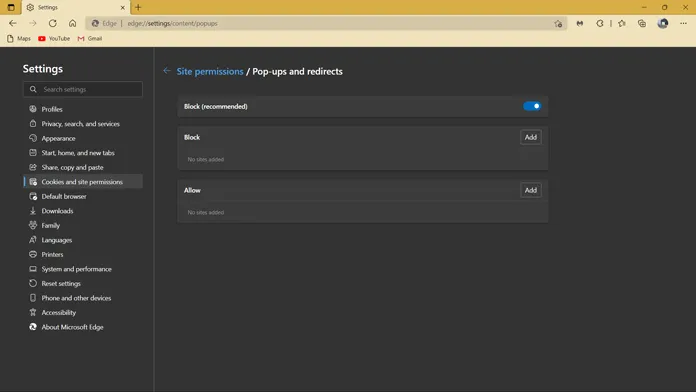Screen dimensions: 696x392
Task: Click the browser Back arrow
Action: click(x=13, y=23)
